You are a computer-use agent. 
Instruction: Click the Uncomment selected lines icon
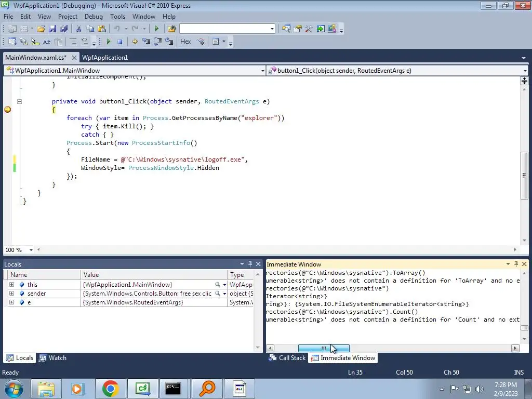[x=85, y=42]
